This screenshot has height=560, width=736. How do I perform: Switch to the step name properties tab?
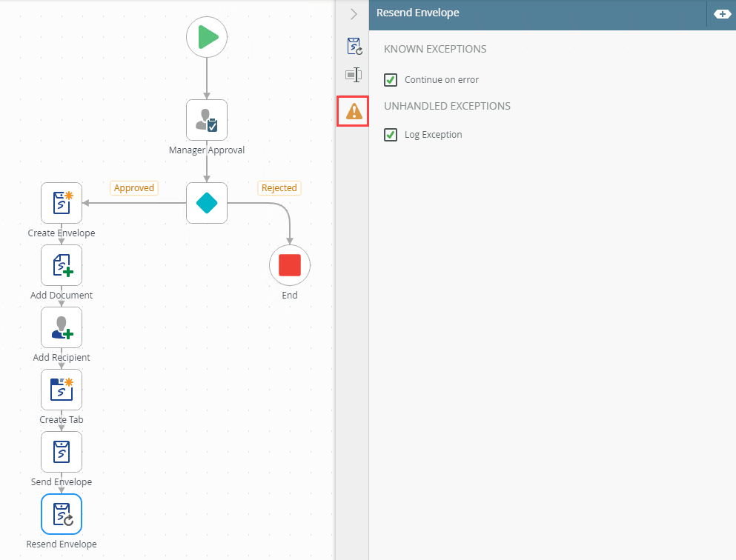point(354,75)
